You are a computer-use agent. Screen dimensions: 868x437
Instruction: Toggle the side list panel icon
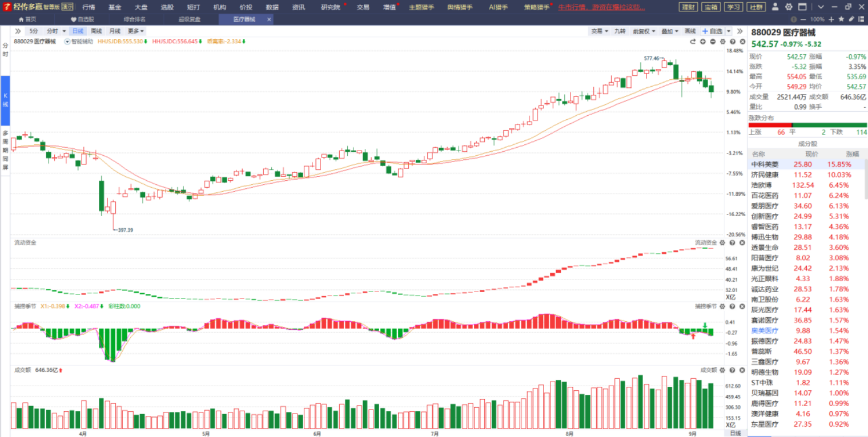(861, 19)
